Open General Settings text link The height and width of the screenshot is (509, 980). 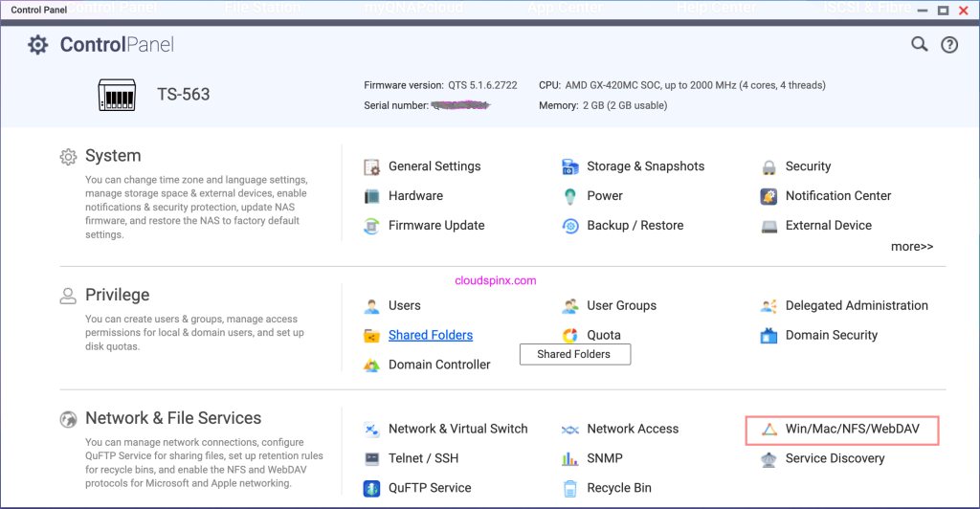434,166
